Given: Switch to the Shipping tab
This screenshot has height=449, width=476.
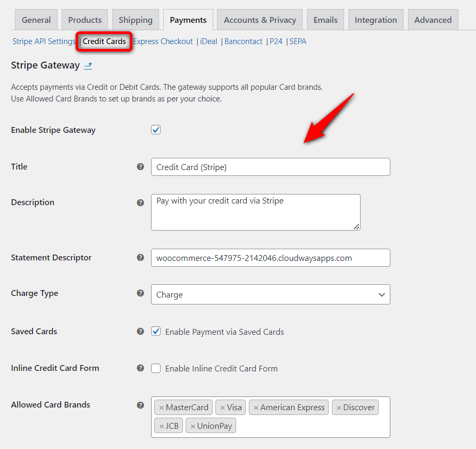Looking at the screenshot, I should [x=136, y=20].
